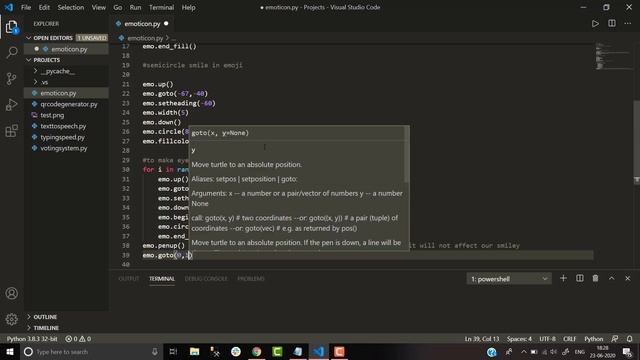Select the emoticon.py editor tab

[142, 24]
